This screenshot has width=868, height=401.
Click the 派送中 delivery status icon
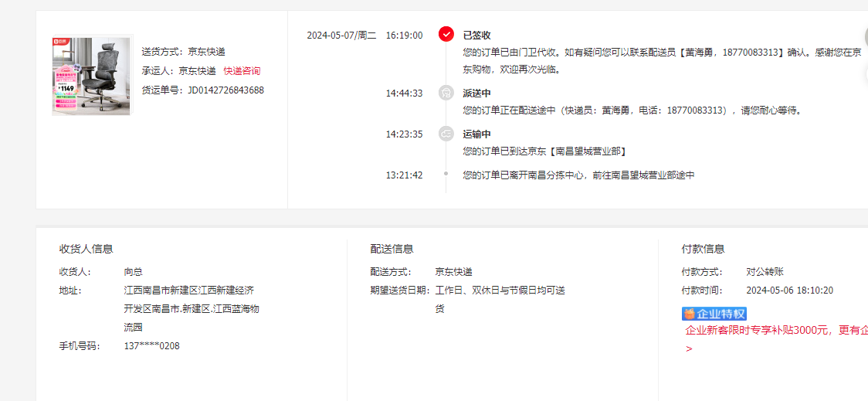[446, 93]
